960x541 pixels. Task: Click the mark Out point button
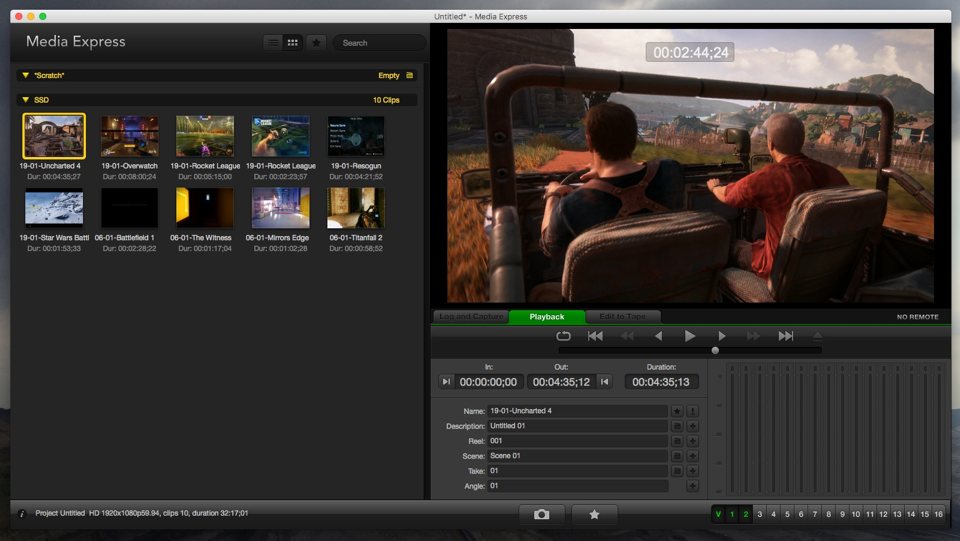[x=605, y=382]
